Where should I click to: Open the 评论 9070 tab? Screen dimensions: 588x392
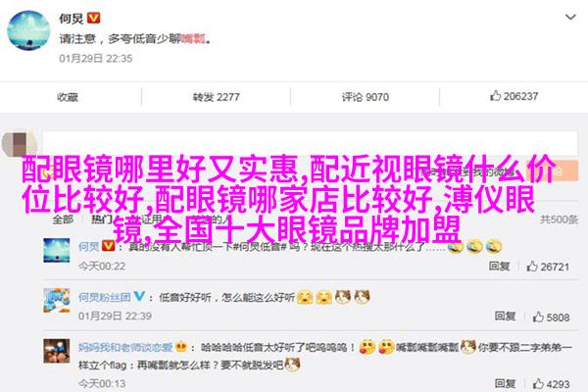point(365,97)
